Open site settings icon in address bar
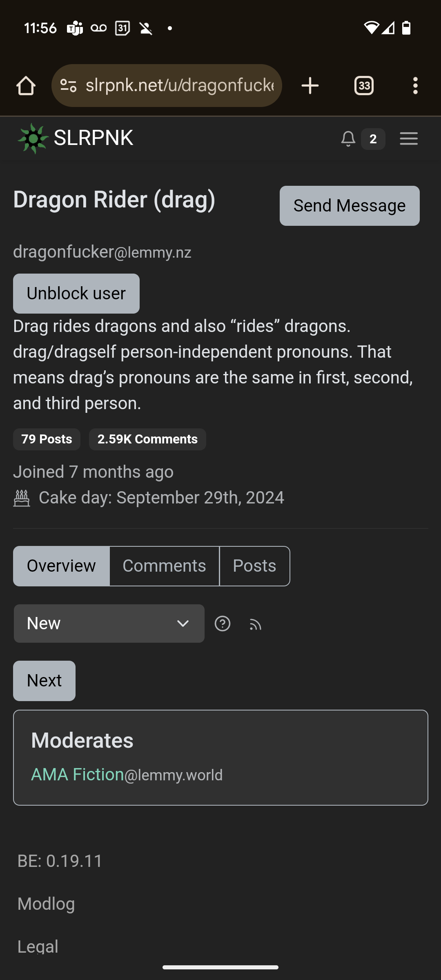Screen dimensions: 441x980 point(68,86)
